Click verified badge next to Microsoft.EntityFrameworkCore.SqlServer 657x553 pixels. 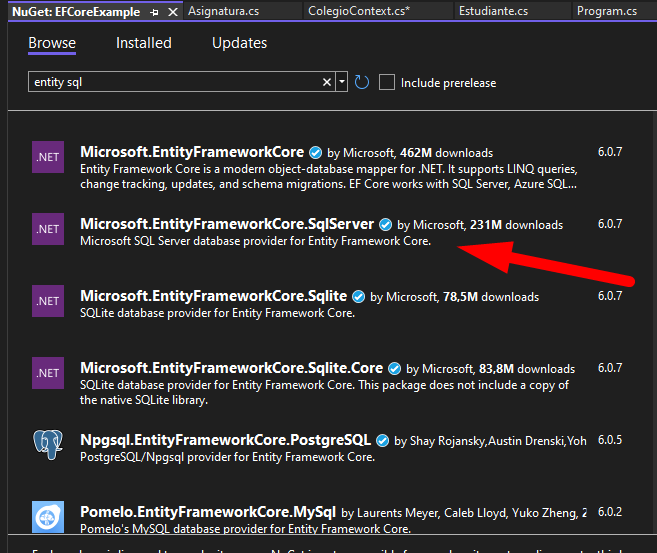coord(385,225)
